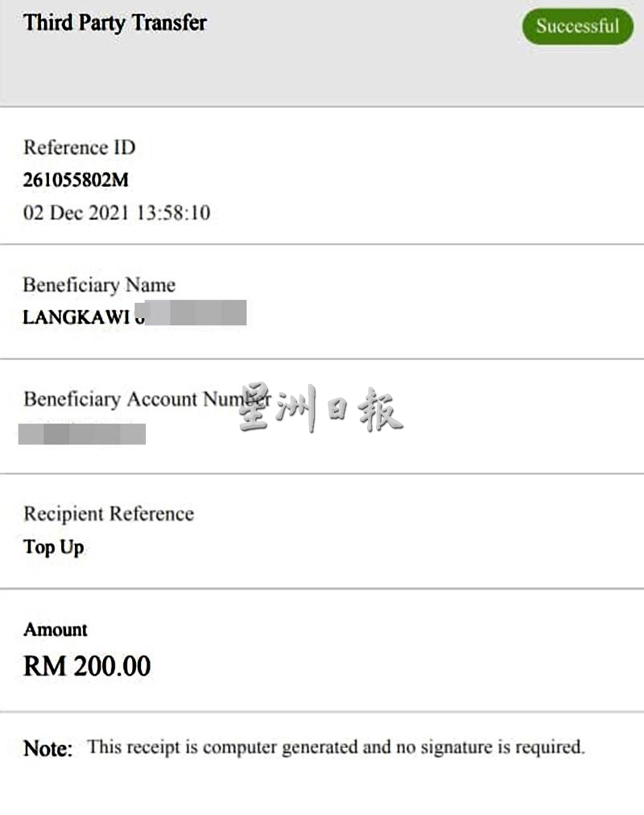The image size is (644, 815).
Task: Select the Amount label
Action: (x=56, y=630)
